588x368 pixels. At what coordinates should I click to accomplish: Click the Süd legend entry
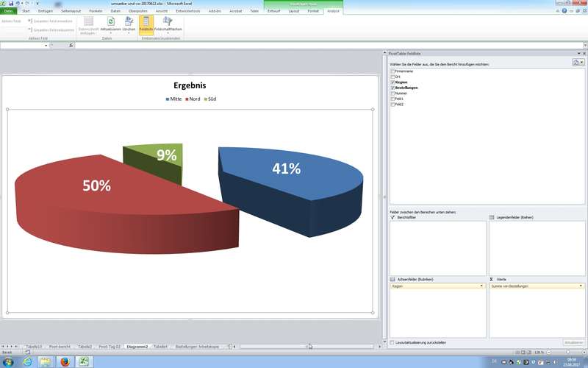point(210,99)
